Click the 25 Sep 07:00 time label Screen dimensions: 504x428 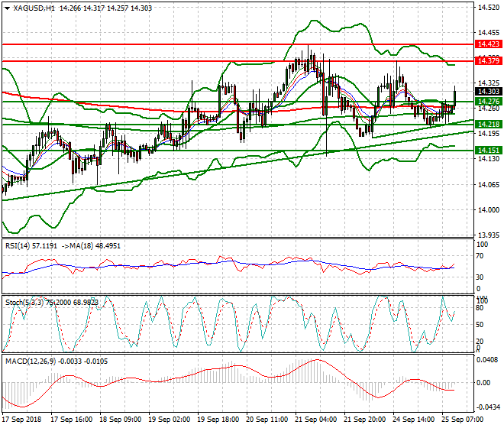tap(462, 420)
